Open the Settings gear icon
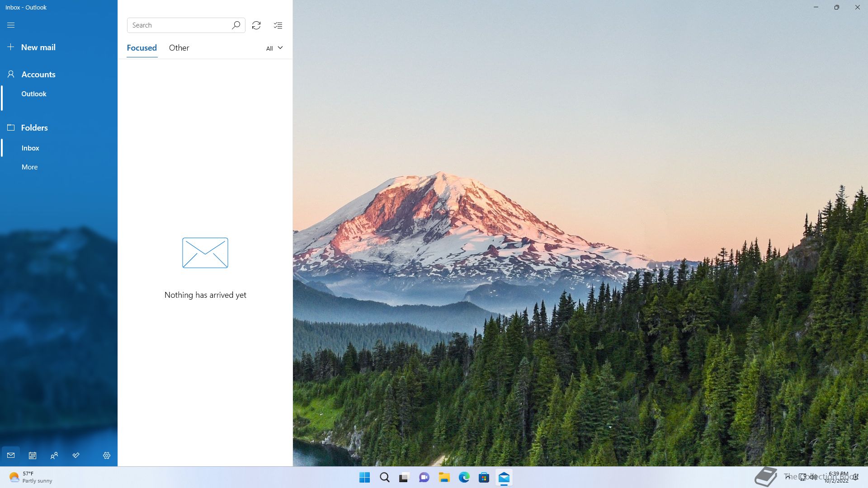The width and height of the screenshot is (868, 488). pyautogui.click(x=107, y=455)
